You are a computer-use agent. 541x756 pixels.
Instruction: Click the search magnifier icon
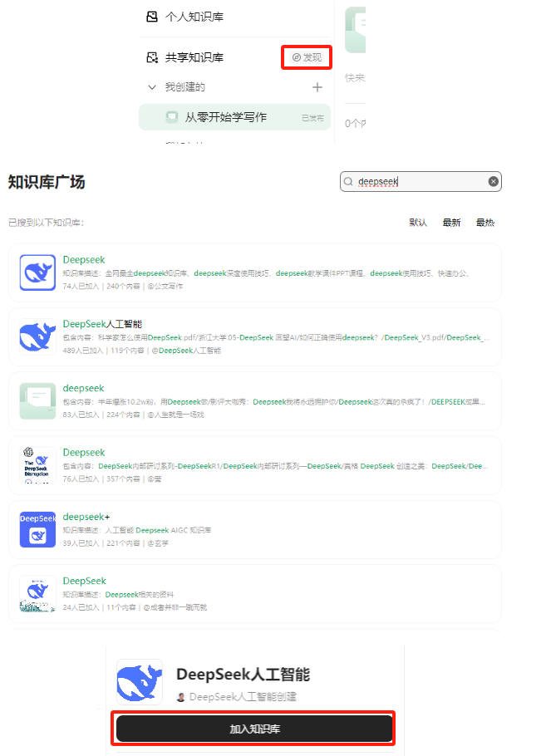[348, 181]
